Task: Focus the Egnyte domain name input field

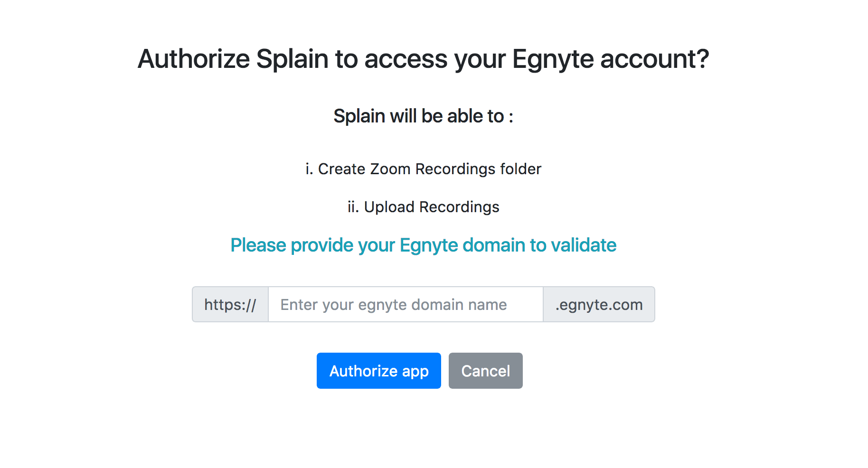Action: click(x=406, y=304)
